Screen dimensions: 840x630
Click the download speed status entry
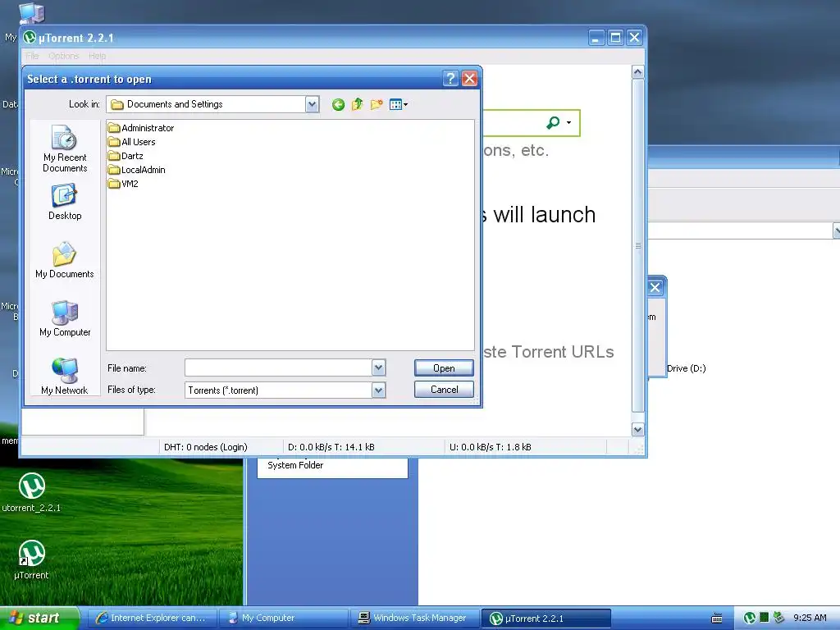coord(331,447)
